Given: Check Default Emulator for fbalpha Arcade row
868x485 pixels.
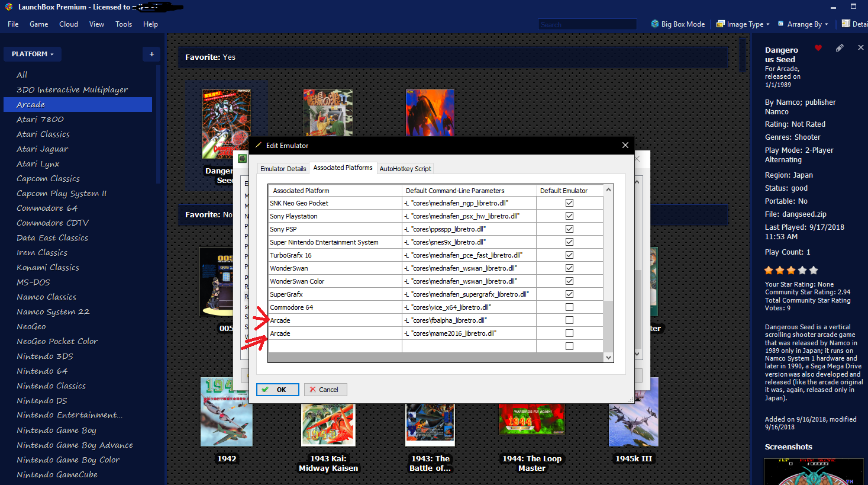Looking at the screenshot, I should (x=569, y=320).
